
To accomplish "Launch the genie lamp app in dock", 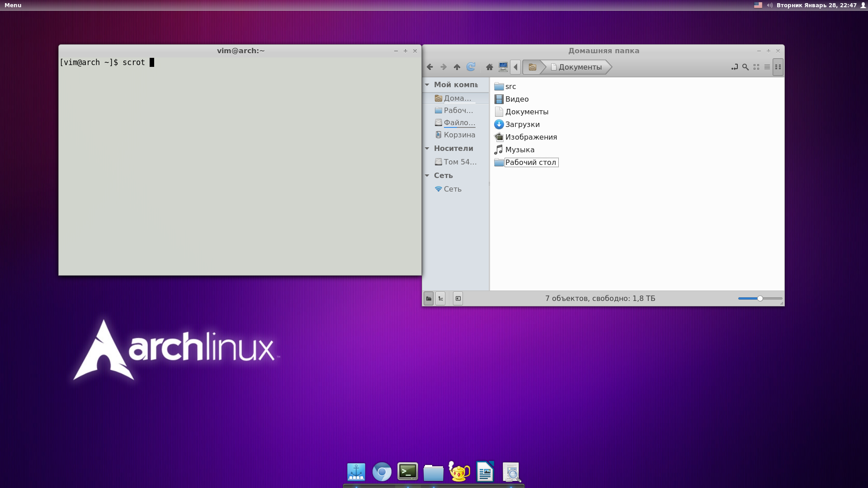I will point(459,471).
